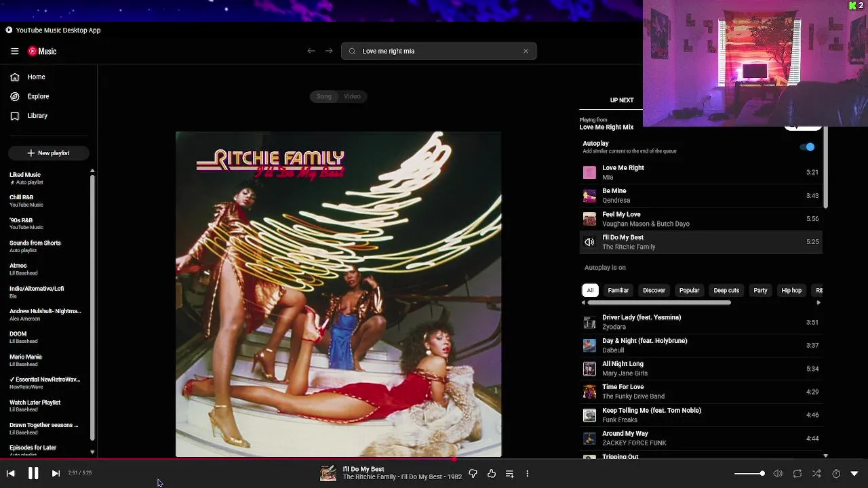Open the hamburger guide menu
The height and width of the screenshot is (488, 868).
14,51
